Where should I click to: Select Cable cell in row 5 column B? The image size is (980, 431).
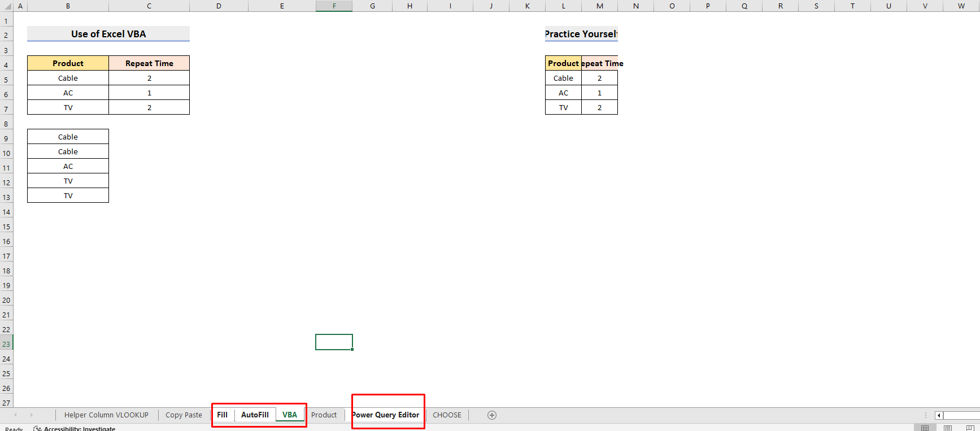(68, 78)
